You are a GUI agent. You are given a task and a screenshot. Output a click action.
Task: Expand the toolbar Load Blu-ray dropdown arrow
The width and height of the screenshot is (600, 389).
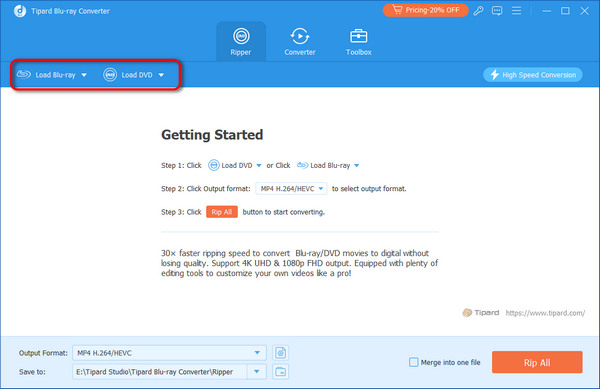pos(84,75)
